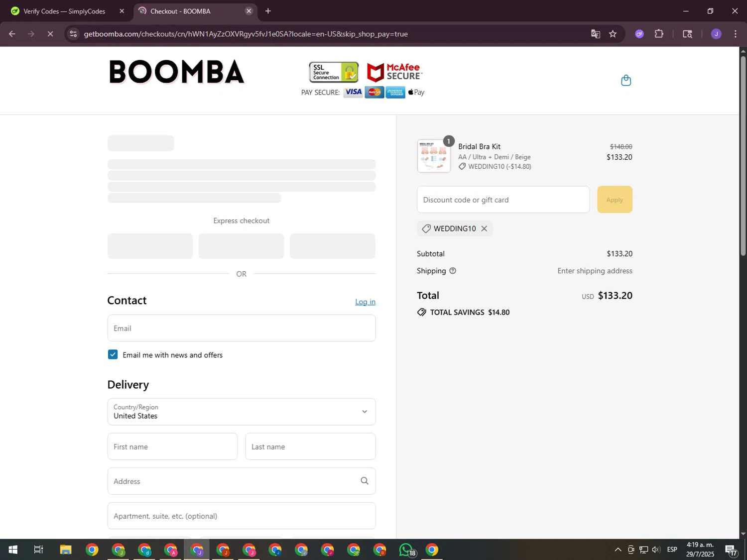This screenshot has height=560, width=747.
Task: Click the Bridal Bra Kit product name
Action: tap(479, 146)
